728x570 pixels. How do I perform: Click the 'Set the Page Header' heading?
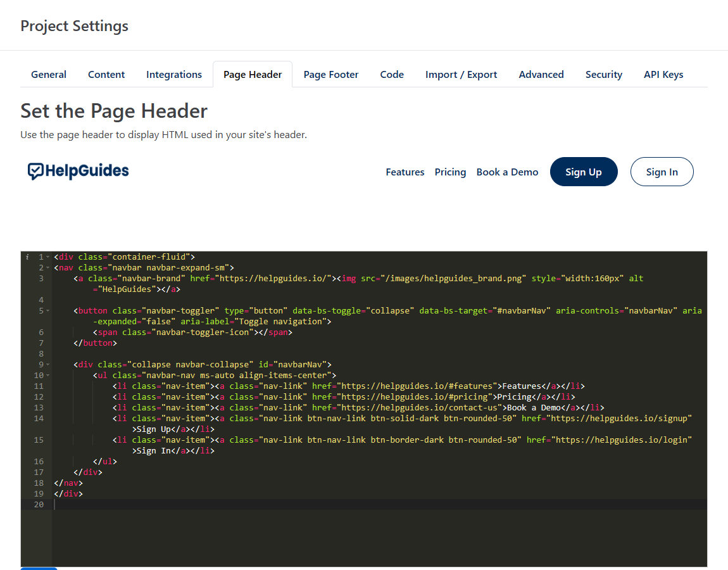pyautogui.click(x=114, y=111)
